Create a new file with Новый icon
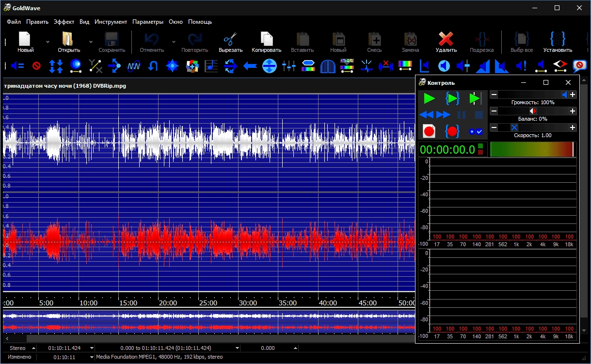Image resolution: width=591 pixels, height=364 pixels. 25,39
